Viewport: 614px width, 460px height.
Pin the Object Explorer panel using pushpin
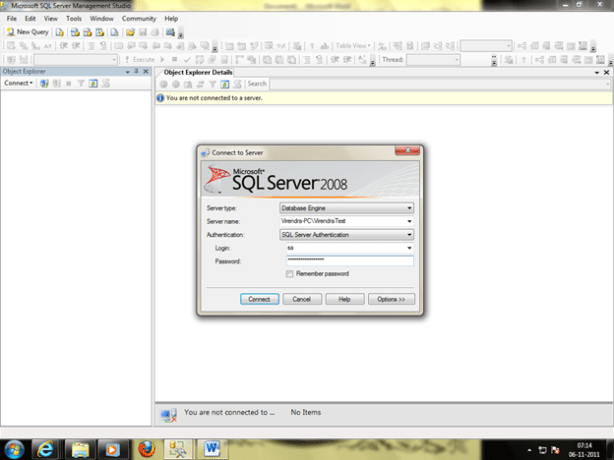[x=136, y=72]
